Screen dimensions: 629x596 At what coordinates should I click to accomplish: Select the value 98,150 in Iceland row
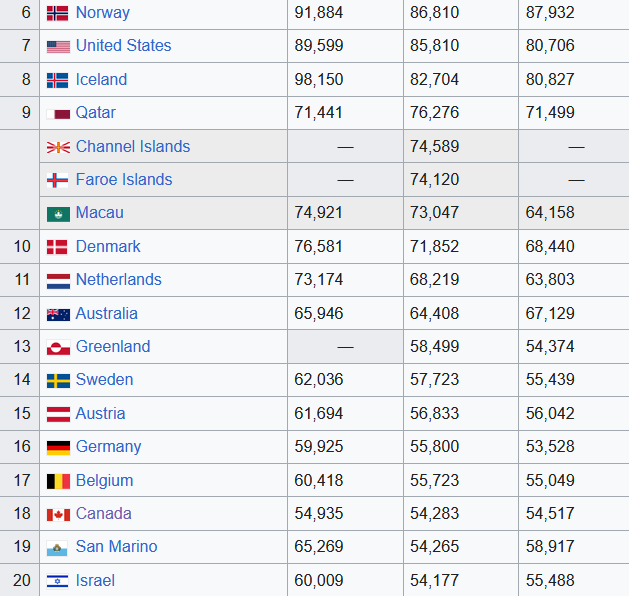(319, 79)
